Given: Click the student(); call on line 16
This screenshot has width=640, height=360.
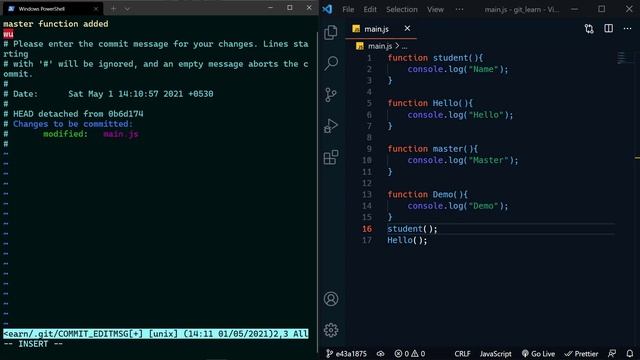Looking at the screenshot, I should (412, 229).
